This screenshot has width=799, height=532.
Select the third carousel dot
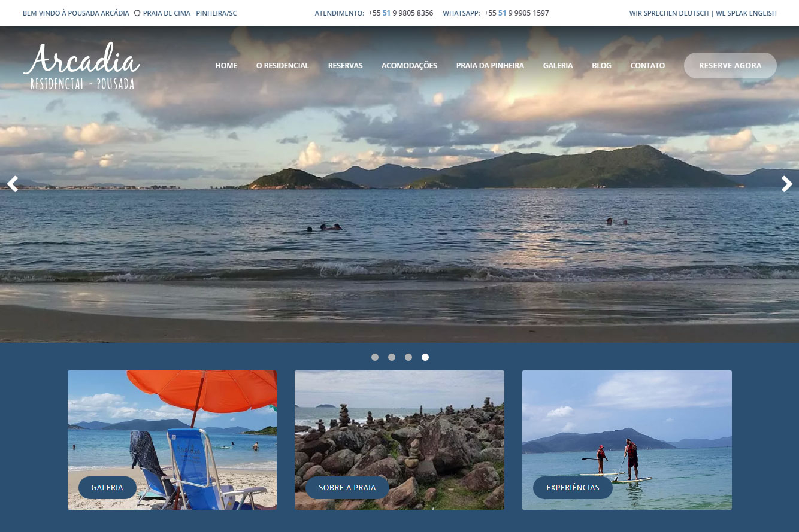pyautogui.click(x=408, y=357)
